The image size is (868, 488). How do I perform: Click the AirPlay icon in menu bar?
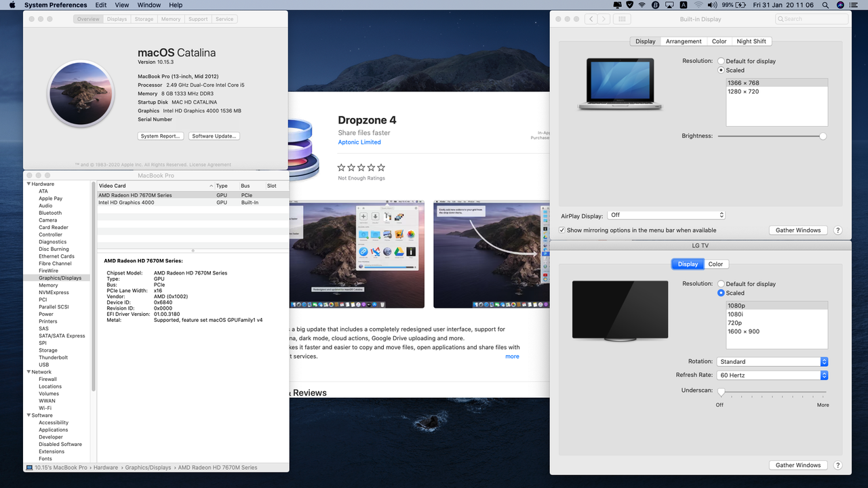coord(669,5)
